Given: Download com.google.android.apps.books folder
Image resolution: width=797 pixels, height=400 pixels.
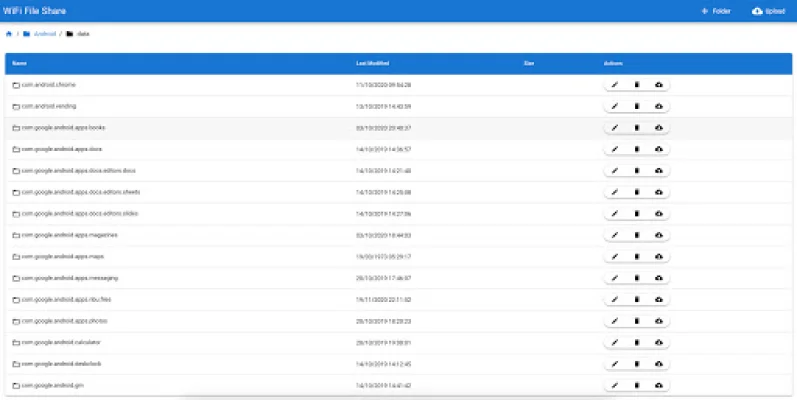Looking at the screenshot, I should [659, 128].
